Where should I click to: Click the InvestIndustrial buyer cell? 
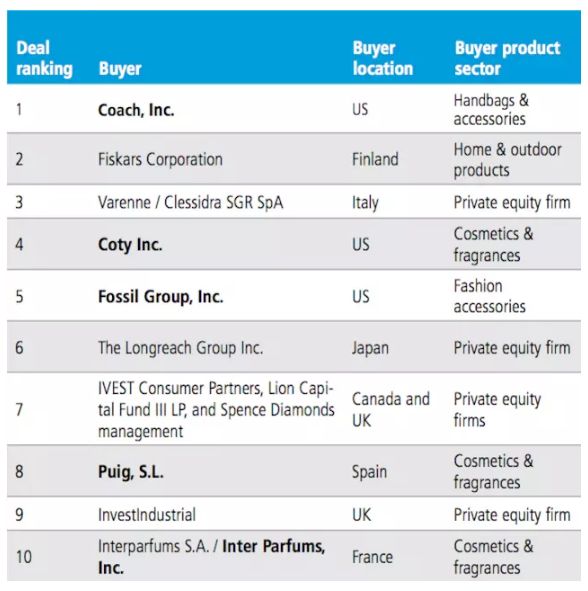click(x=147, y=515)
